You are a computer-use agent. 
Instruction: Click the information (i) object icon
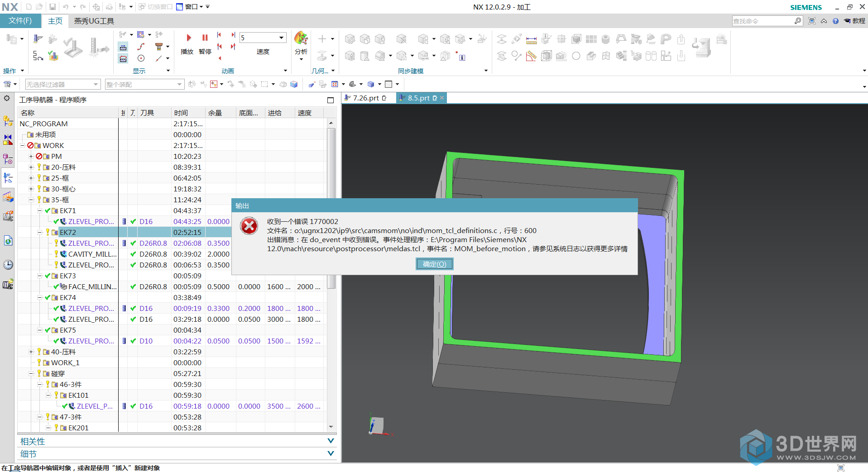click(x=460, y=57)
